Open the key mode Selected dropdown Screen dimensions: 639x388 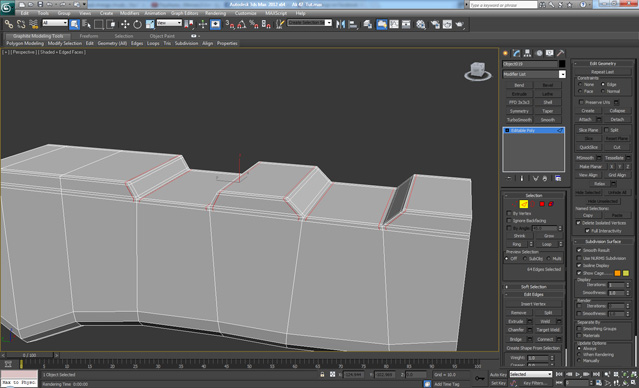pyautogui.click(x=531, y=374)
